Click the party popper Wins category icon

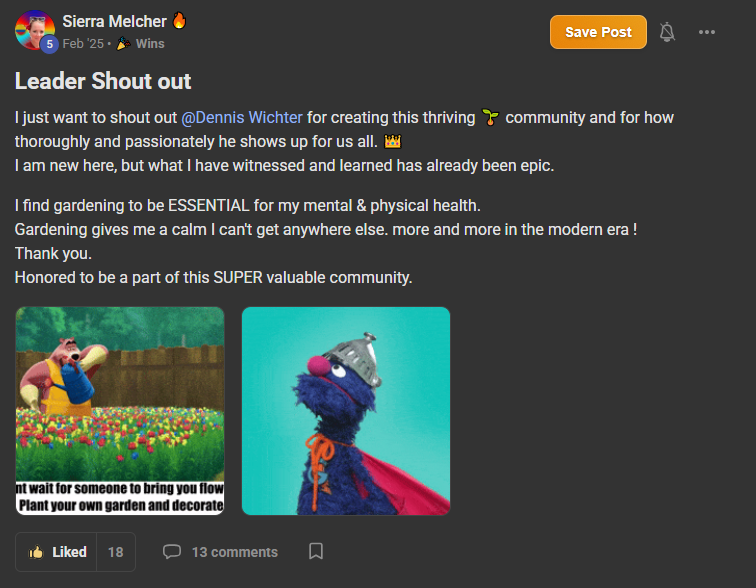[x=123, y=43]
